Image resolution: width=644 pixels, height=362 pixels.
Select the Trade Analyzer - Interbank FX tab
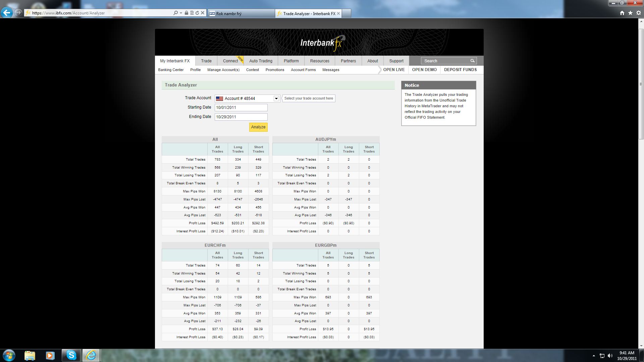(x=309, y=13)
